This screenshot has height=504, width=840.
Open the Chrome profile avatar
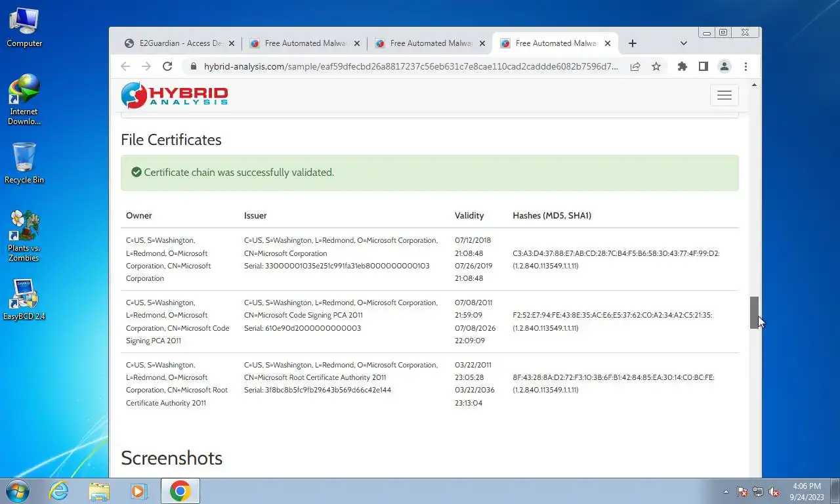[724, 66]
